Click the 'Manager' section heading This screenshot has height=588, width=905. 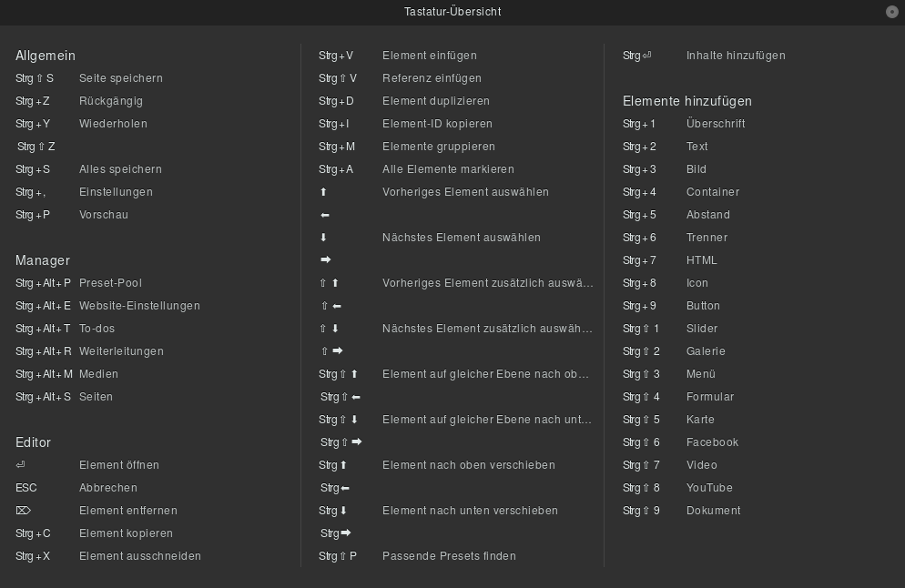pos(43,261)
